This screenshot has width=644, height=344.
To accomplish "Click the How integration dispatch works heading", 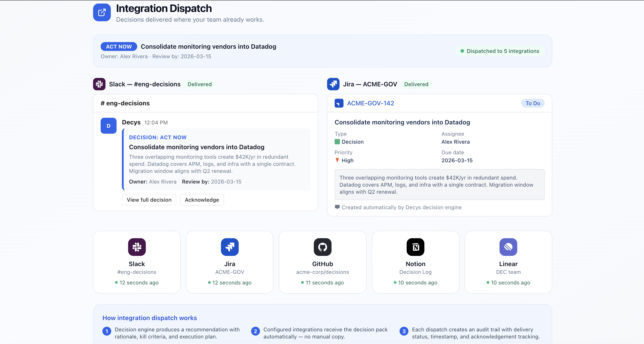I will pos(150,318).
